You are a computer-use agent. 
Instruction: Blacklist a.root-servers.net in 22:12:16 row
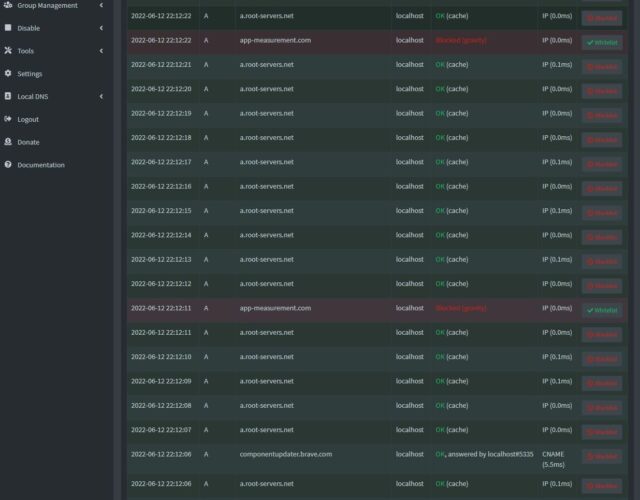pos(602,189)
